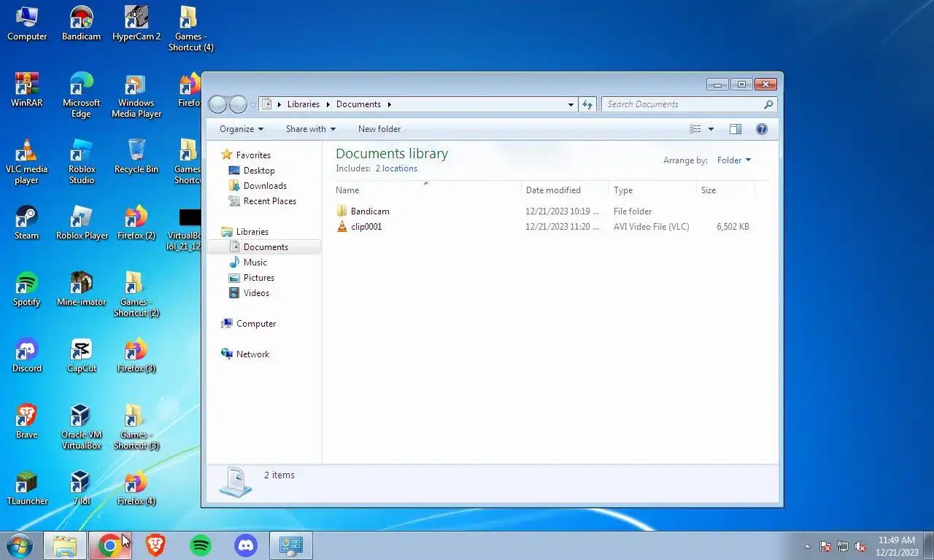Select the TLauncher desktop icon

(x=27, y=488)
